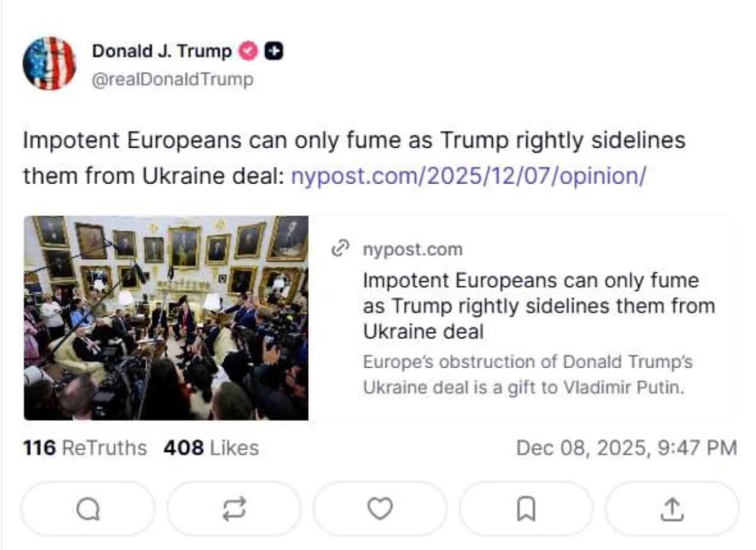Open the flag-themed profile avatar
Image resolution: width=756 pixels, height=550 pixels.
49,63
